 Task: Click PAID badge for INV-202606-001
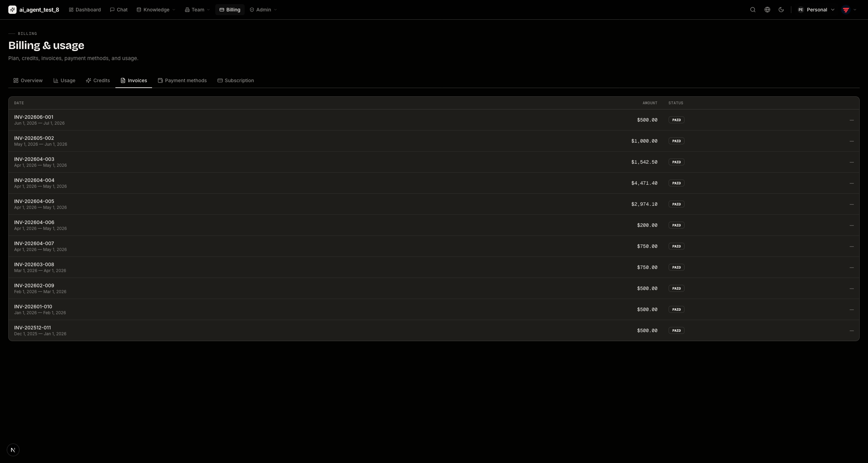[x=676, y=120]
